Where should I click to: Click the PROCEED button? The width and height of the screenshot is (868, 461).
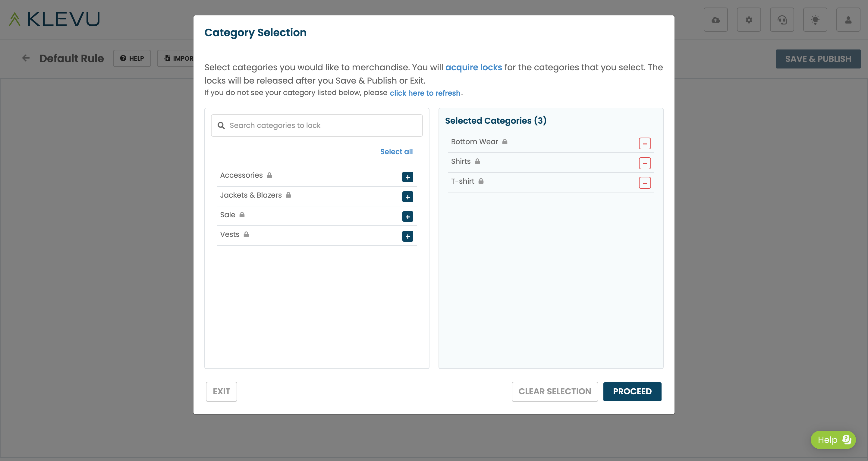[632, 392]
